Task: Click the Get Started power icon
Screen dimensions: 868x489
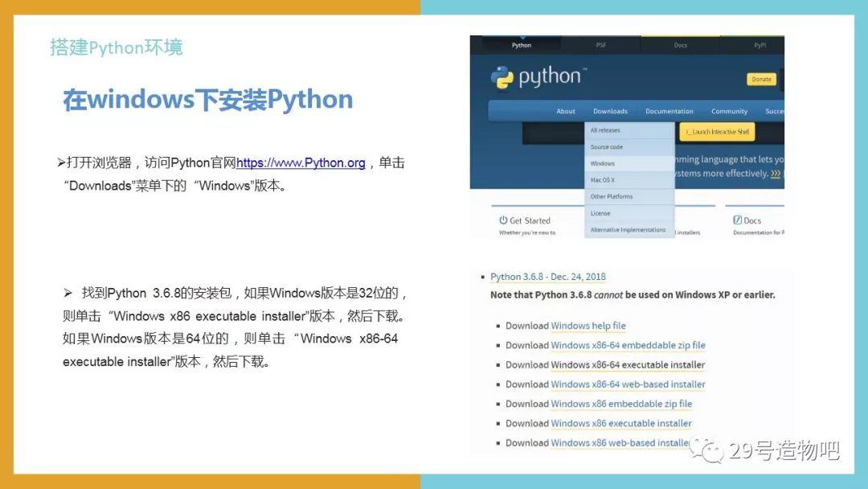Action: click(503, 220)
